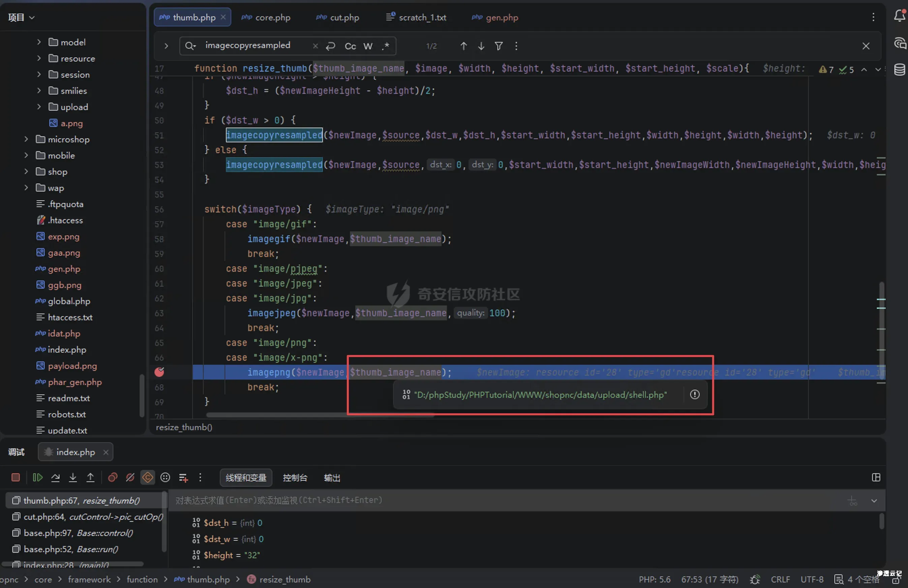Expand the upload folder
Screen dimensions: 908x588
pyautogui.click(x=39, y=107)
